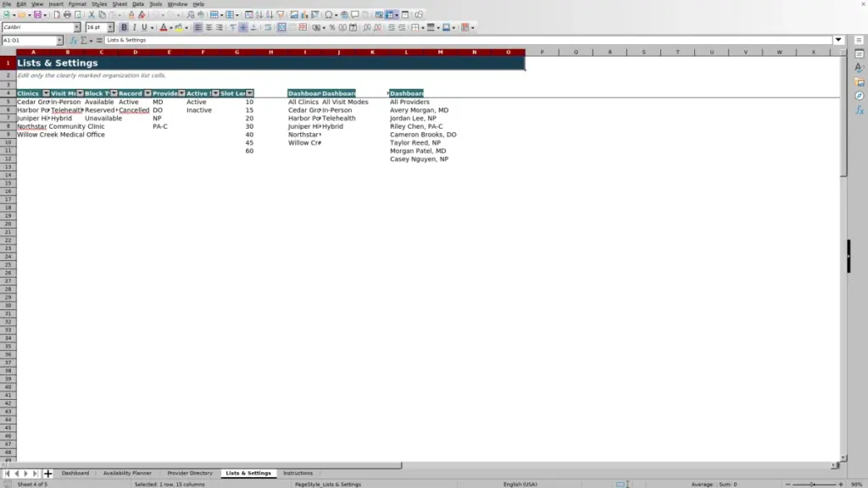Toggle Bold formatting
The image size is (868, 488).
pos(124,28)
